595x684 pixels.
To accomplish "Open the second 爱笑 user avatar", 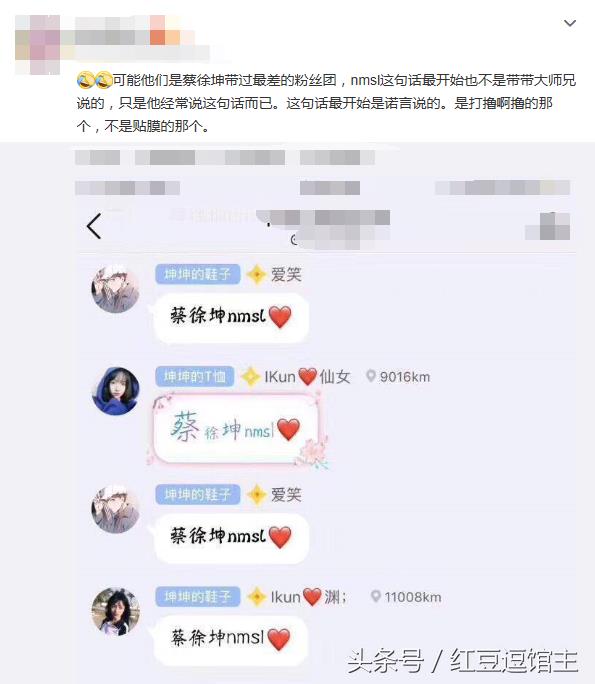I will pyautogui.click(x=115, y=509).
